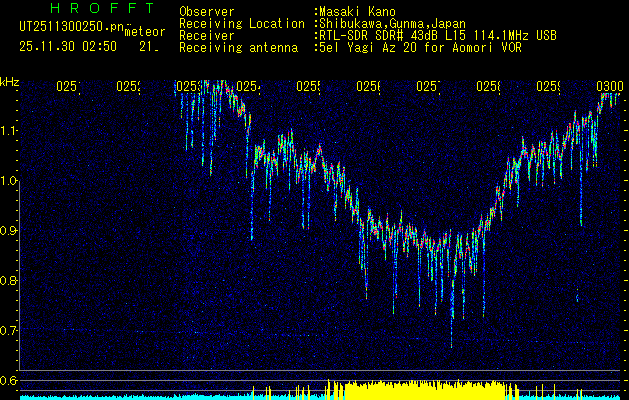Click the 'meteor' label
The height and width of the screenshot is (400, 629).
[x=145, y=32]
